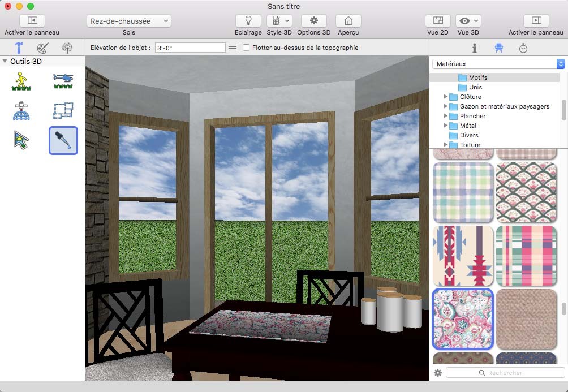Collapse the Outils 3D section
This screenshot has width=568, height=392.
[5, 61]
